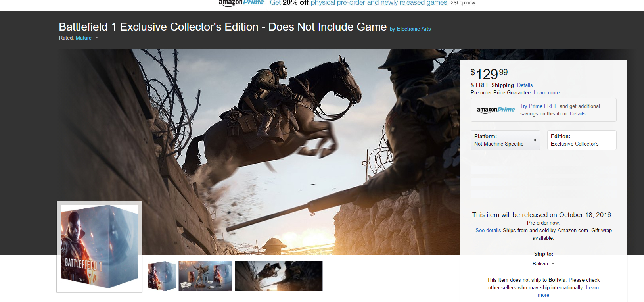Open the Rated Mature dropdown arrow
The width and height of the screenshot is (644, 302).
(x=96, y=38)
